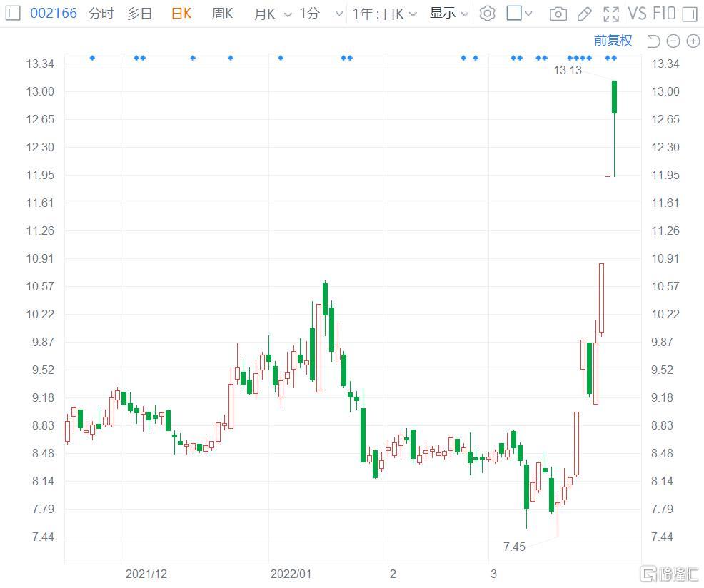Viewport: 704px width, 588px height.
Task: Expand the layout square dropdown arrow
Action: point(528,14)
